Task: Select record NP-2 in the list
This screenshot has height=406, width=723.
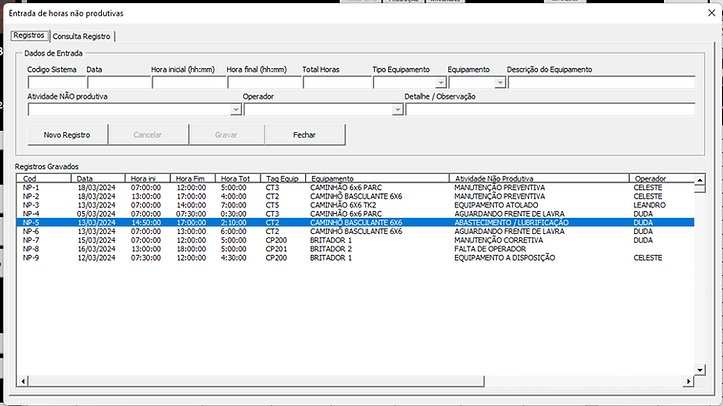Action: click(355, 196)
